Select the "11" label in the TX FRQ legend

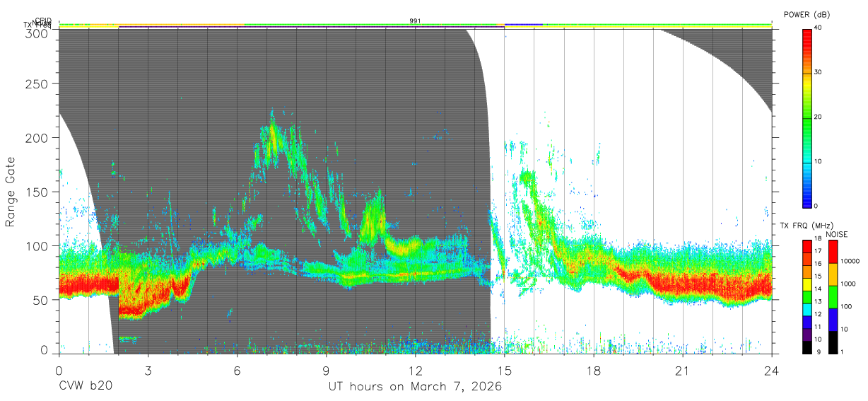click(x=819, y=327)
